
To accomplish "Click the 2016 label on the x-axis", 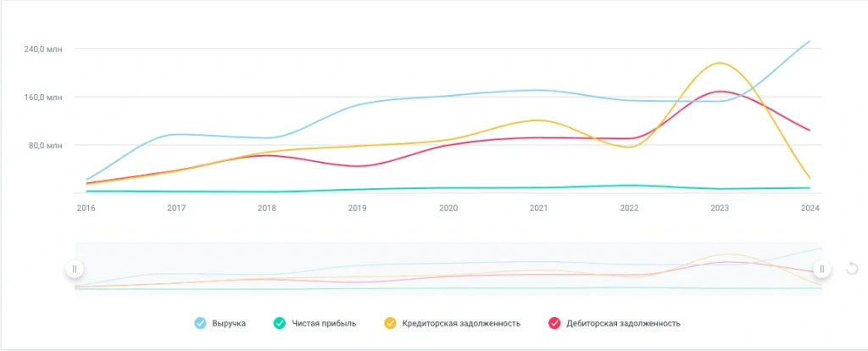I will pos(86,208).
